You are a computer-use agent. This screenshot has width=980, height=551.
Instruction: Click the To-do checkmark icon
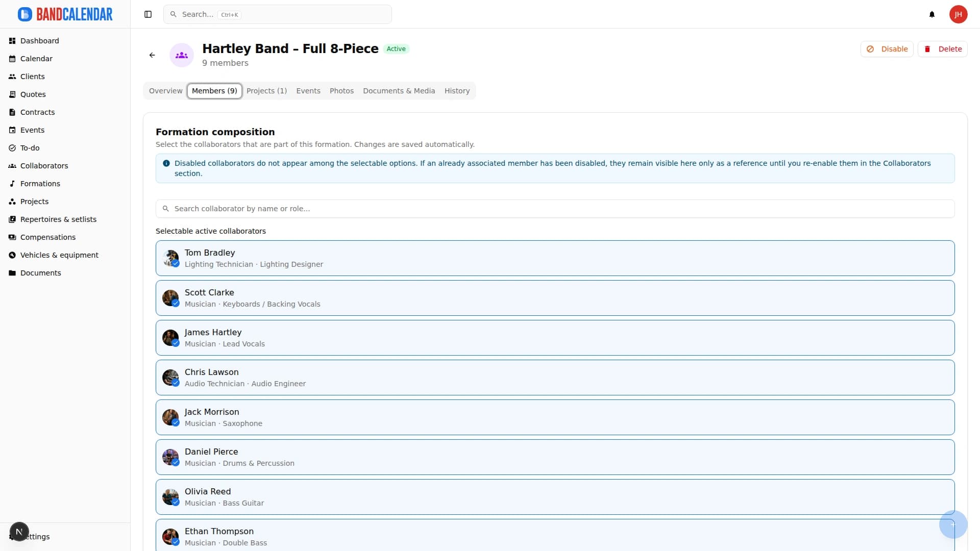coord(12,148)
